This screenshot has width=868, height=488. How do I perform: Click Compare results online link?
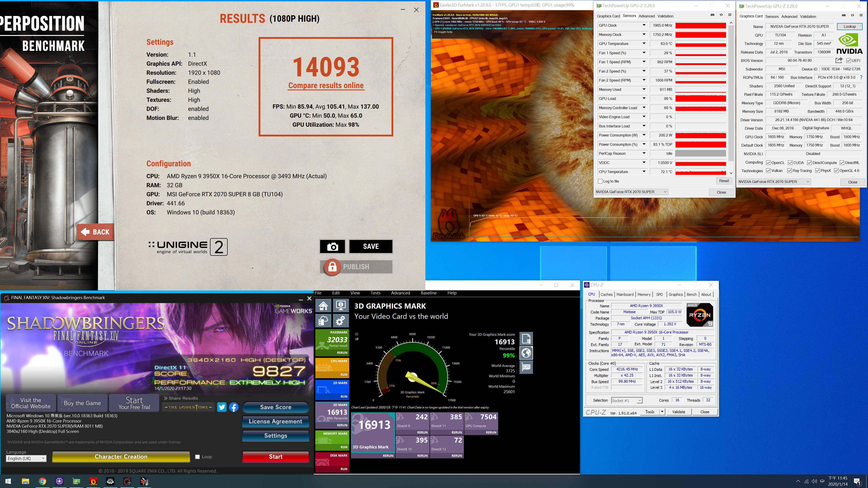pyautogui.click(x=326, y=86)
